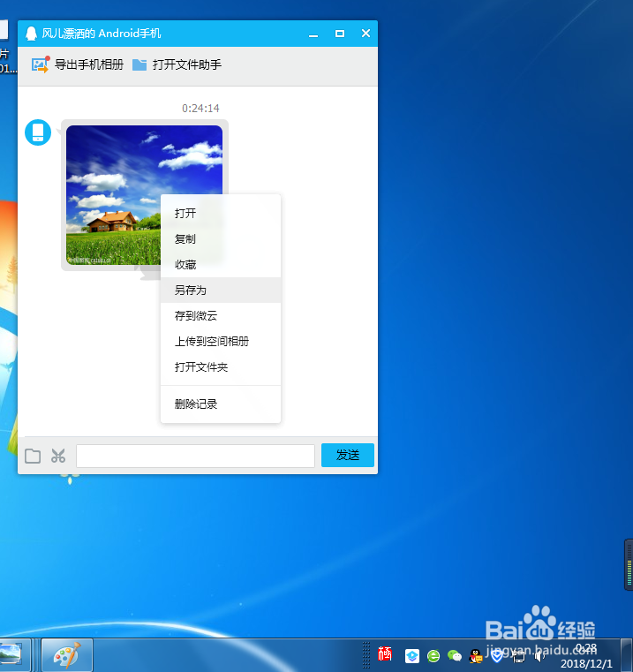
Task: Choose 收藏 from the context menu
Action: (x=221, y=265)
